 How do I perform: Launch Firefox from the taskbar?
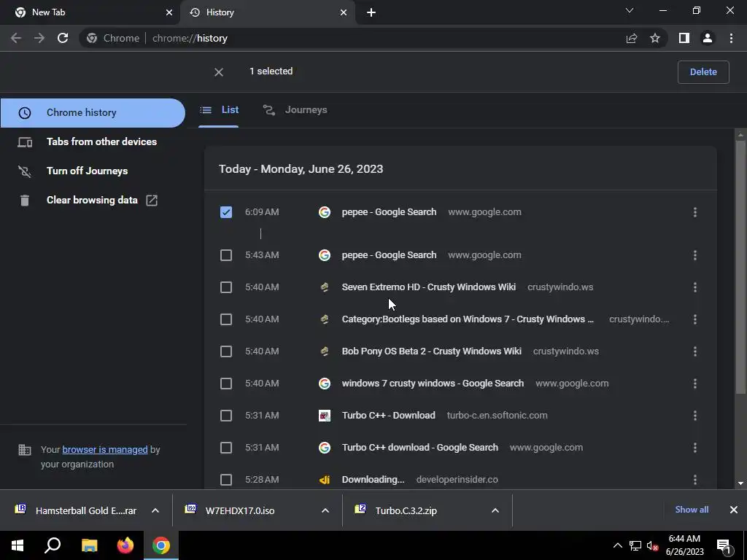click(125, 545)
